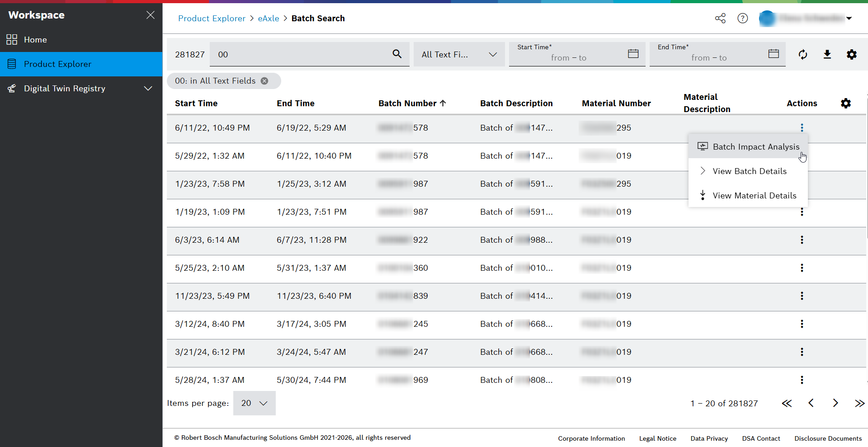Click the '1/25/23, 3:12 AM' end time cell
The height and width of the screenshot is (447, 868).
(x=311, y=184)
